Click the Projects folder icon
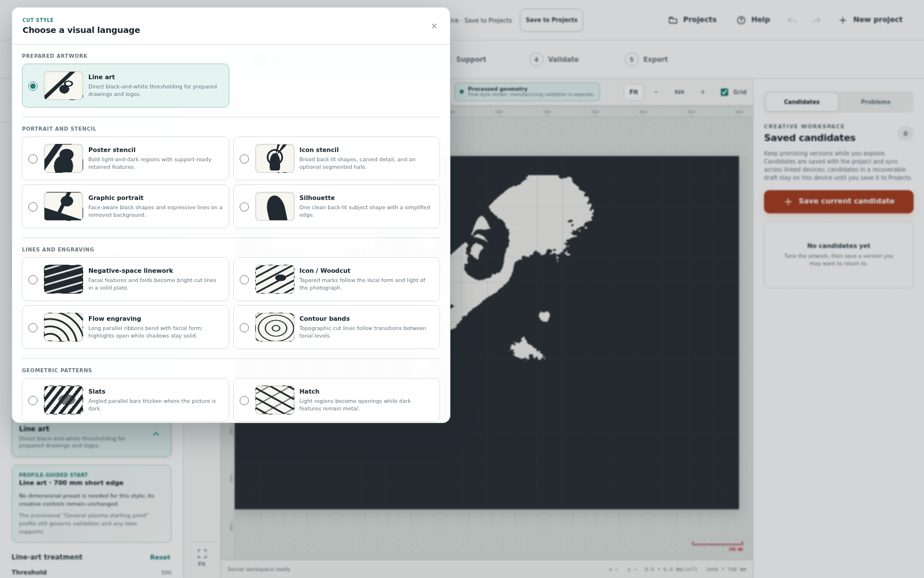Image resolution: width=924 pixels, height=578 pixels. pyautogui.click(x=673, y=20)
